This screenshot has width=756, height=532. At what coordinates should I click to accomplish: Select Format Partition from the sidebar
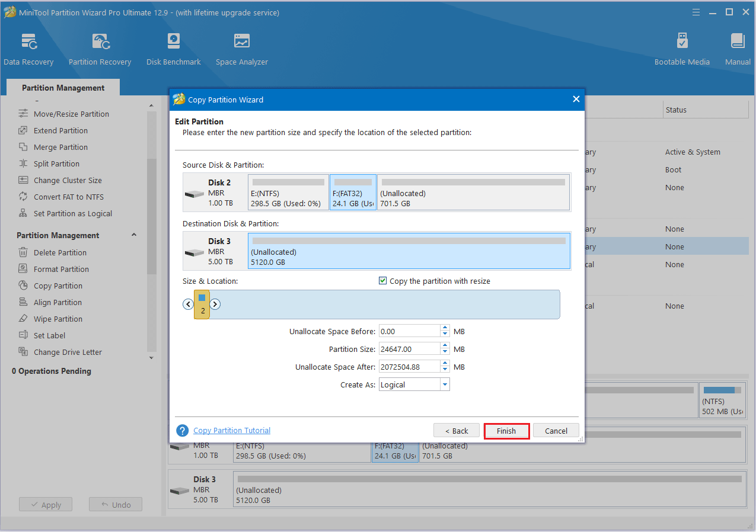pyautogui.click(x=61, y=268)
